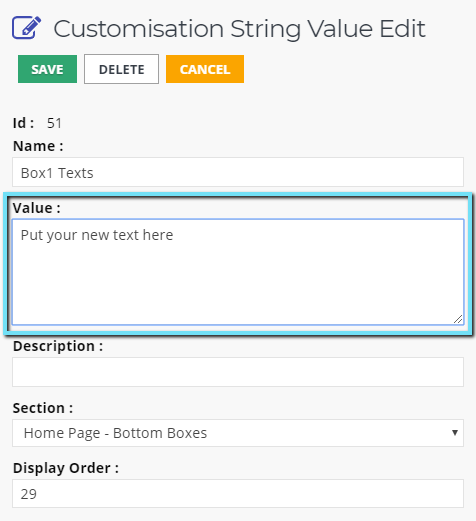Click the DELETE button
The width and height of the screenshot is (476, 521).
[121, 69]
